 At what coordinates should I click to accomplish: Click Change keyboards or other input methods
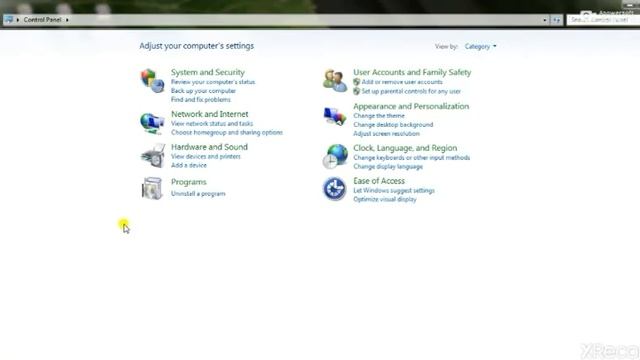tap(411, 158)
